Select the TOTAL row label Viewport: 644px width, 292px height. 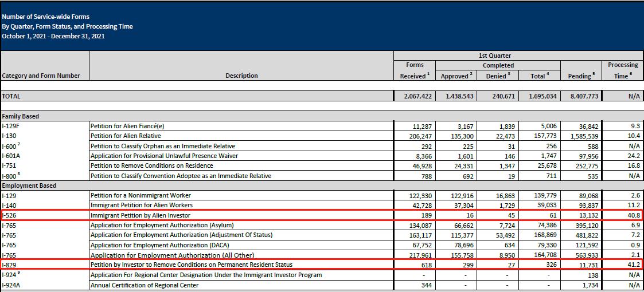(x=11, y=97)
